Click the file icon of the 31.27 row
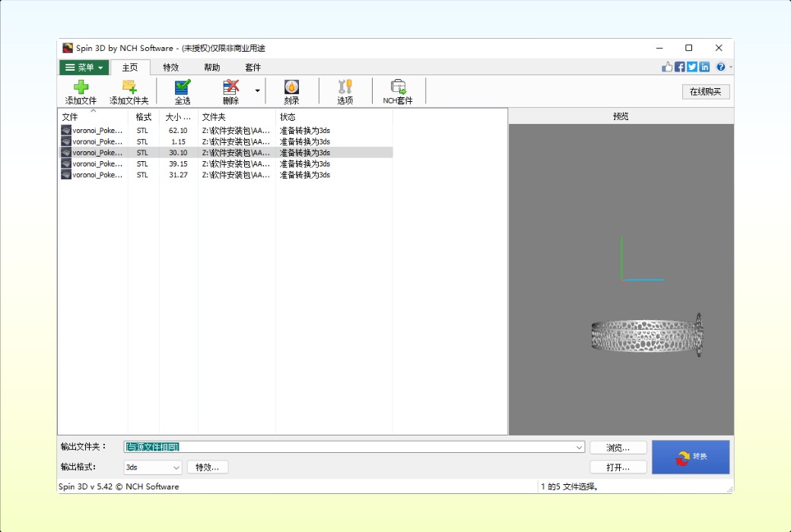 pos(66,175)
